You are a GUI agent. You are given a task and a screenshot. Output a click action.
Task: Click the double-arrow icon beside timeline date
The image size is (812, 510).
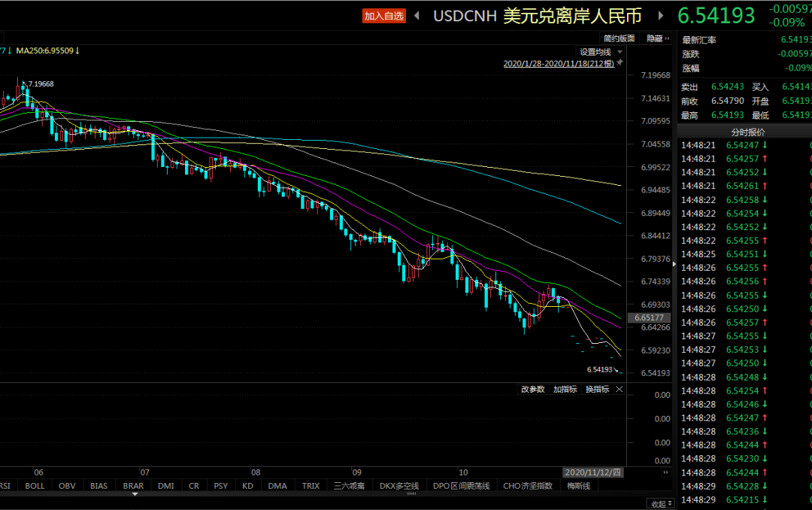[x=665, y=472]
